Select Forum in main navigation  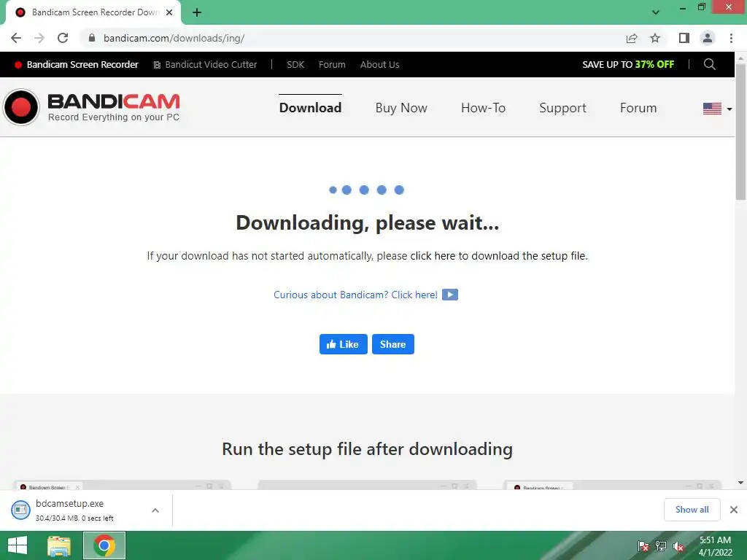[638, 108]
